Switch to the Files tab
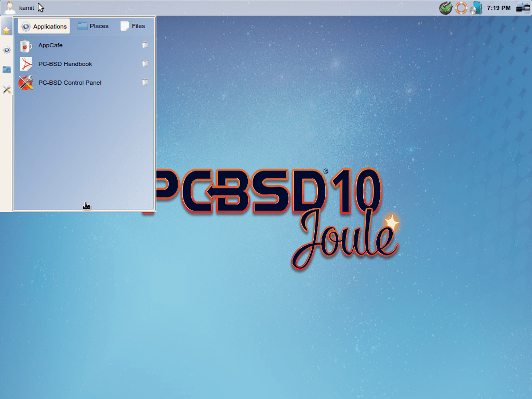Screen dimensions: 532x399 [133, 26]
